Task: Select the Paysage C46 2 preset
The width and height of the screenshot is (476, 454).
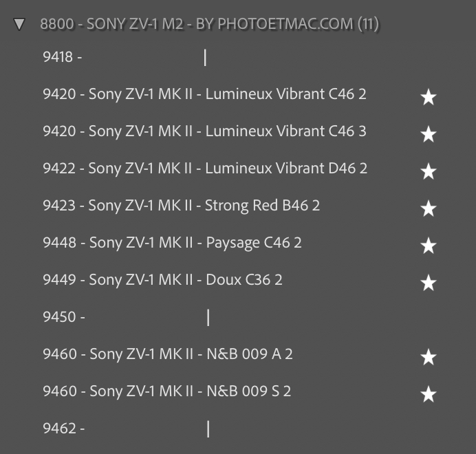Action: (x=172, y=243)
